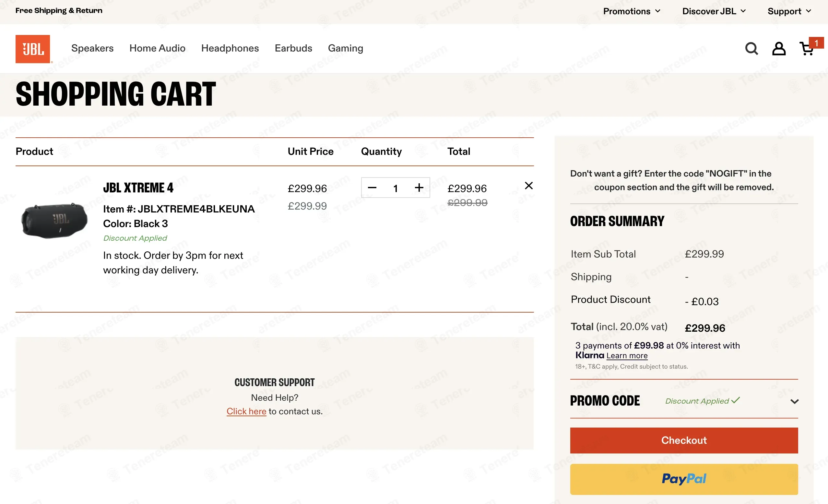The height and width of the screenshot is (504, 828).
Task: Click the JBL logo
Action: (x=33, y=49)
